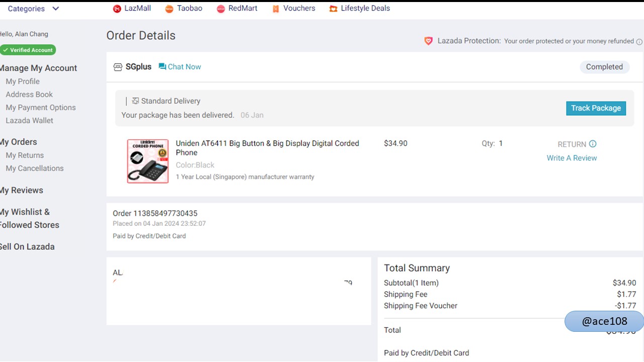Click the 'Placed on 04 Jan 2024' text
The width and height of the screenshot is (644, 362).
click(x=159, y=224)
